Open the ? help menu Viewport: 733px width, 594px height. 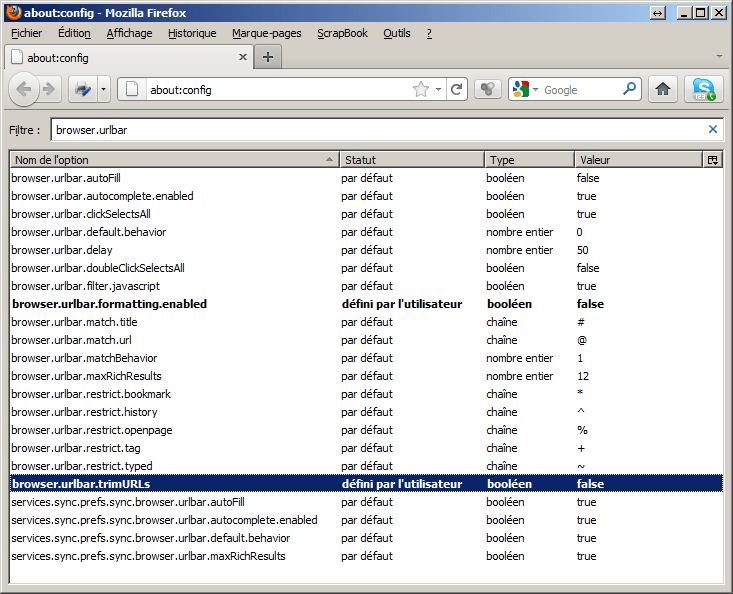[429, 33]
